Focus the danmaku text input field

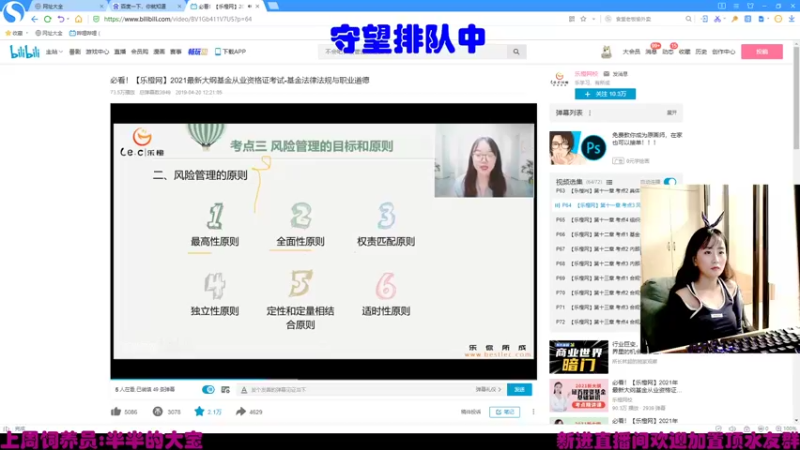361,389
